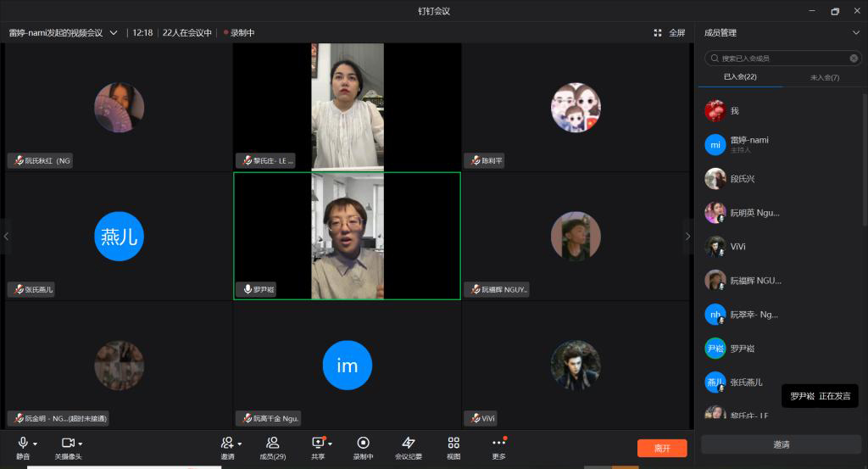Expand the camera options arrow beside 关摄像头

click(81, 444)
